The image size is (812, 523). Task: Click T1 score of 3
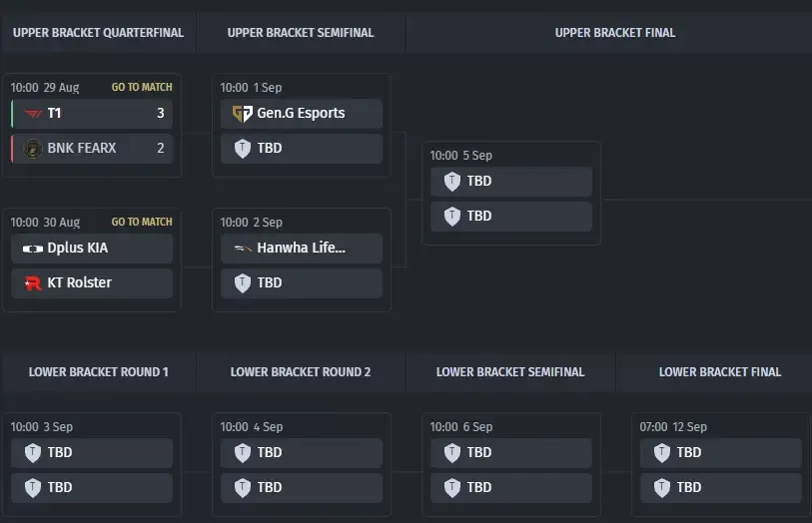click(161, 114)
